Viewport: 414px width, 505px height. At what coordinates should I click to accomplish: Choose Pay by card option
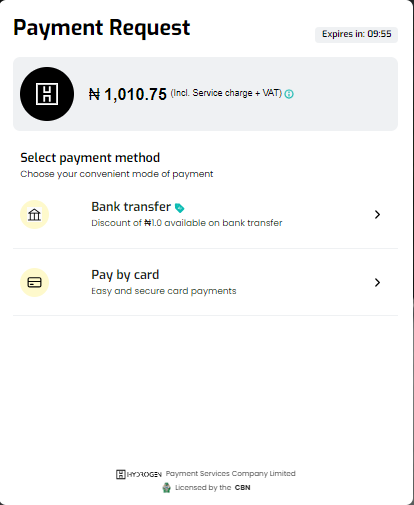[x=205, y=282]
